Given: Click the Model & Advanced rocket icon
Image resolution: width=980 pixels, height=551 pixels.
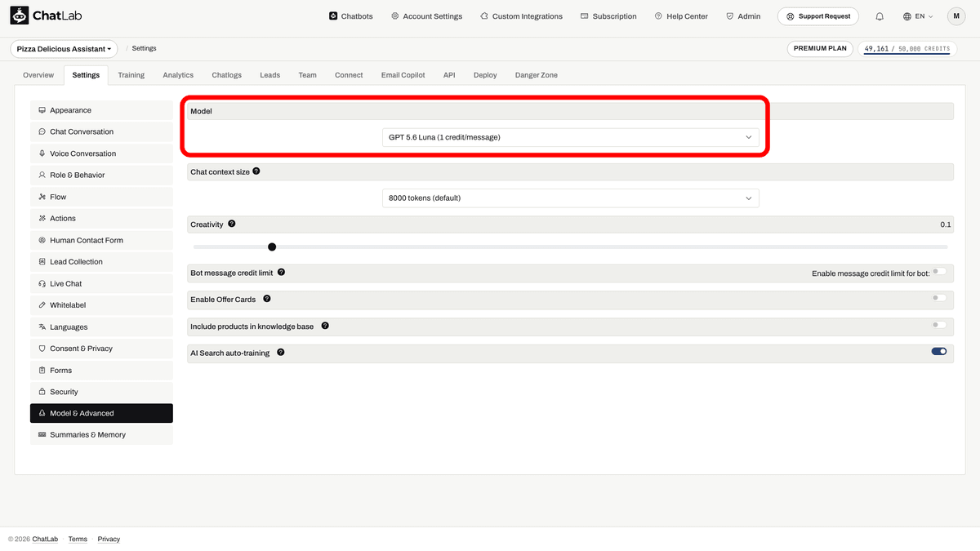Looking at the screenshot, I should click(x=42, y=413).
